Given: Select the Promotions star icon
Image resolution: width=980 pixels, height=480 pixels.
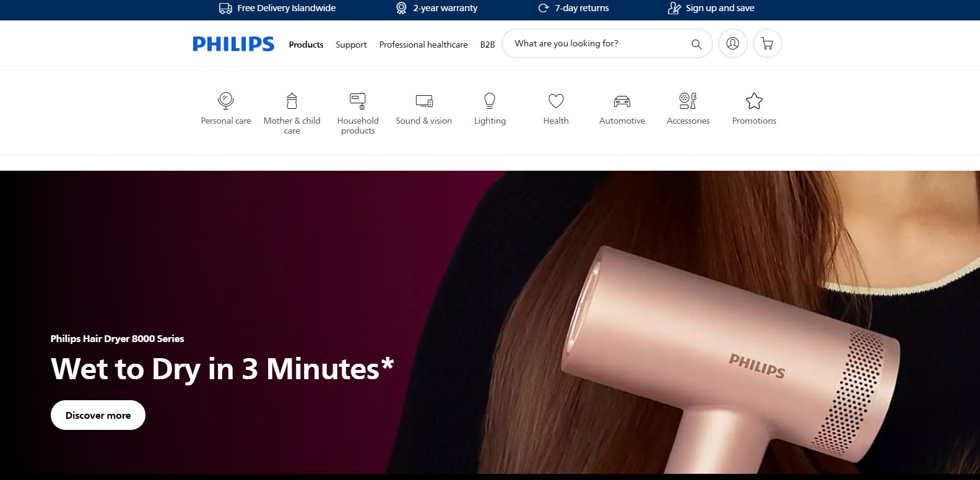Looking at the screenshot, I should click(x=754, y=101).
